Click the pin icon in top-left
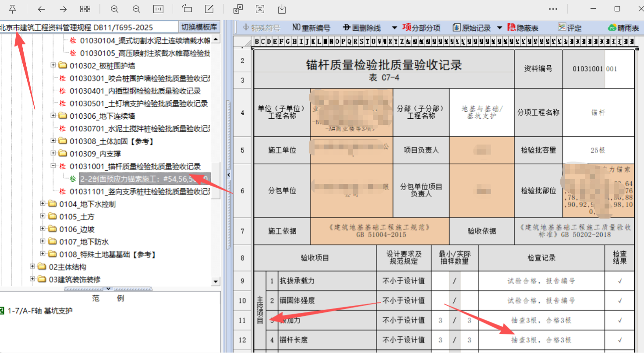Viewport: 644px width, 353px height. pyautogui.click(x=12, y=9)
